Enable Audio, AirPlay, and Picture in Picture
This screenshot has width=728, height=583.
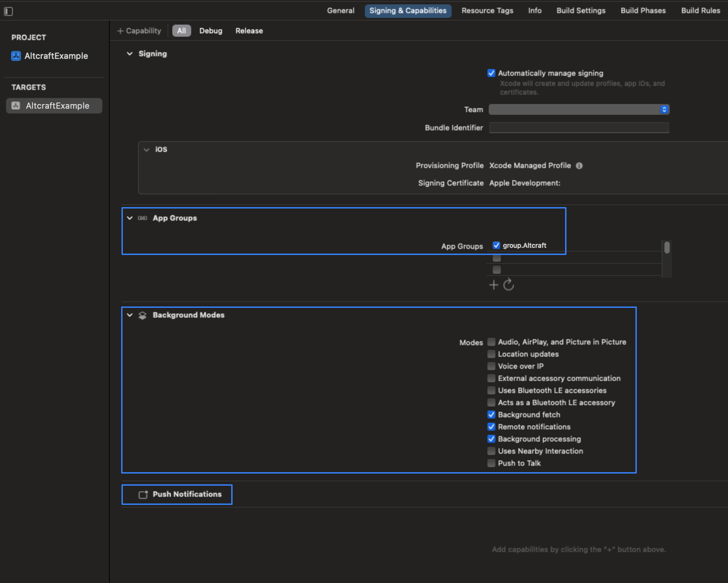click(x=491, y=342)
